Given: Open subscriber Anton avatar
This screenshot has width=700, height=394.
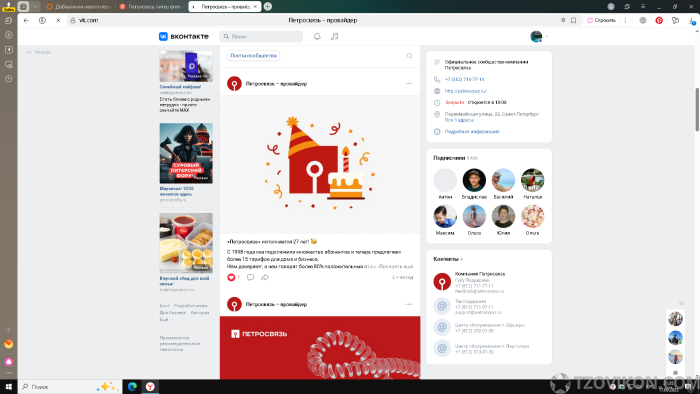Looking at the screenshot, I should click(445, 180).
